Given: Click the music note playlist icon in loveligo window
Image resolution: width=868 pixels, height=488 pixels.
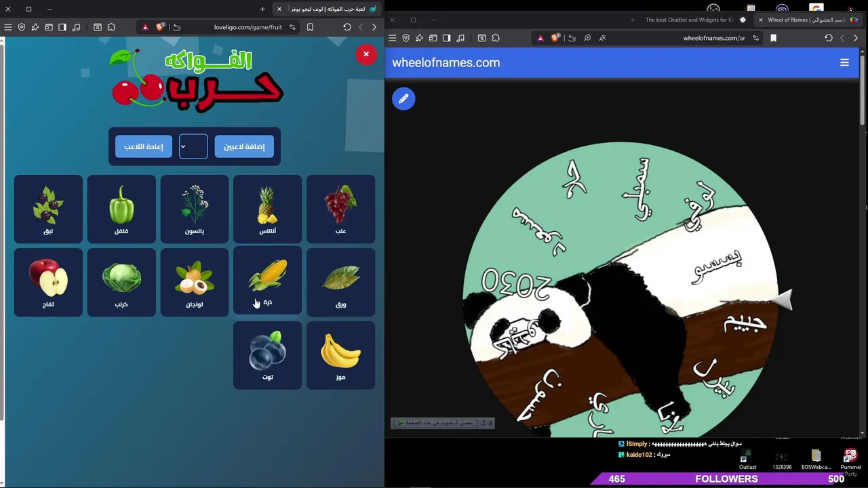Looking at the screenshot, I should (x=76, y=27).
